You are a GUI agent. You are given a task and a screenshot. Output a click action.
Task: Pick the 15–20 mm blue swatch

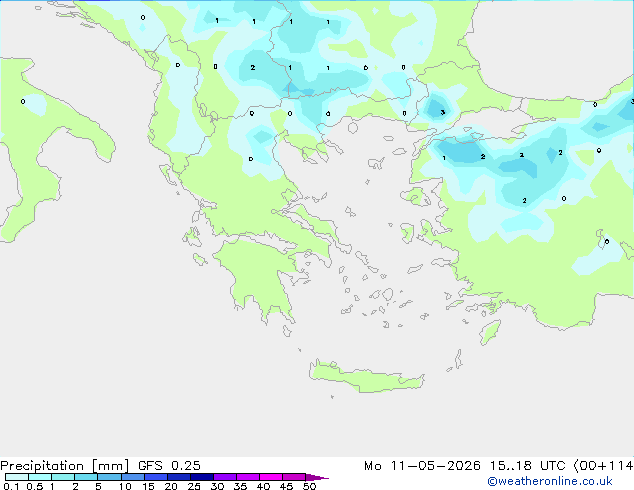(155, 477)
